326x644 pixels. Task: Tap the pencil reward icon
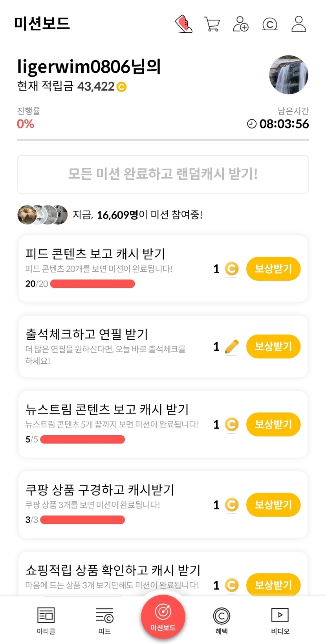coord(232,347)
